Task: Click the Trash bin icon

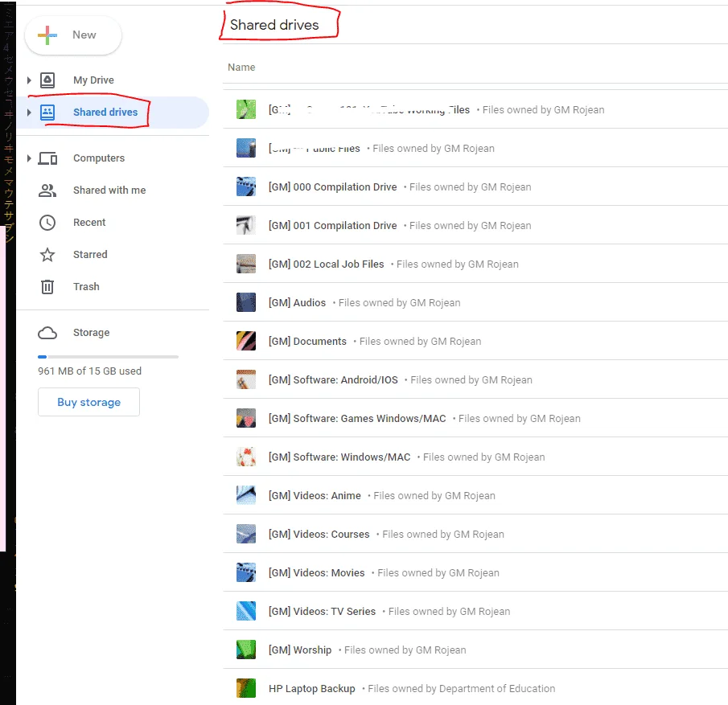Action: [47, 287]
